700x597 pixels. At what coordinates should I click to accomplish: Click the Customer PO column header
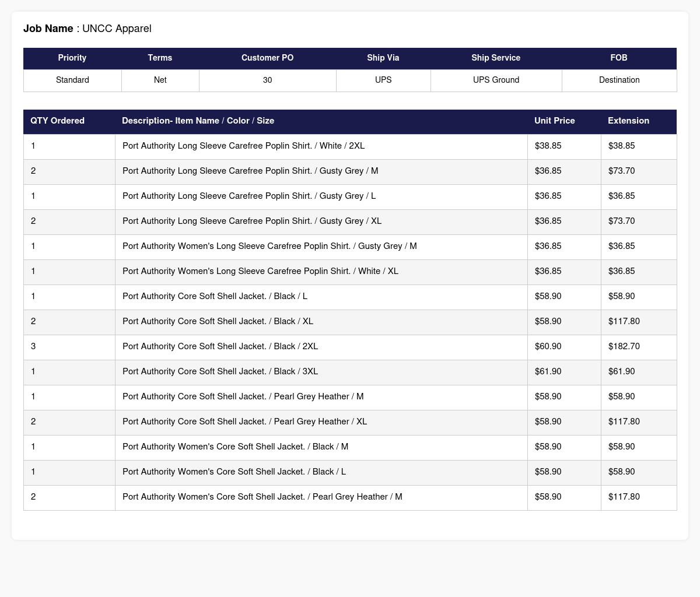[x=267, y=58]
